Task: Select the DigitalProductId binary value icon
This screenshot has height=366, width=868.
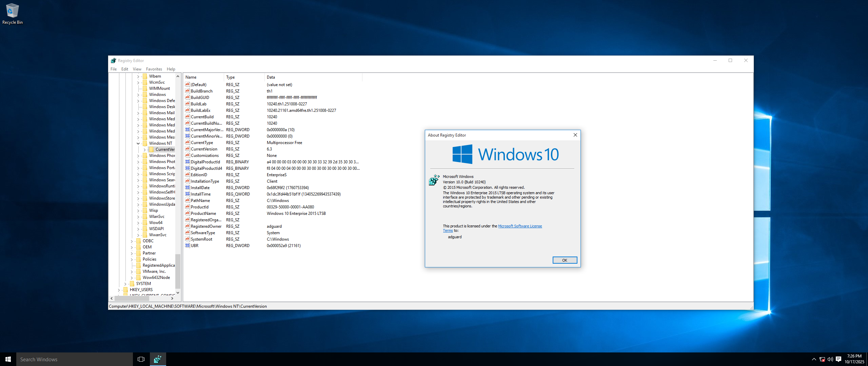Action: (x=187, y=162)
